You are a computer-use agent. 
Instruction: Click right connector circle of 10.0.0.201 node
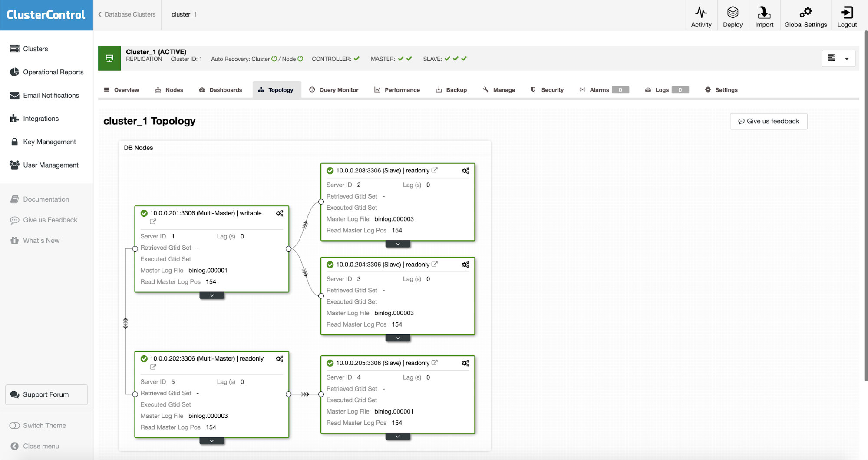288,249
